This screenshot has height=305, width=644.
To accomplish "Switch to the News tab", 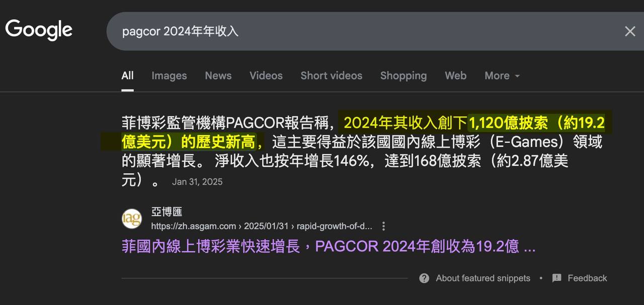I will tap(218, 75).
